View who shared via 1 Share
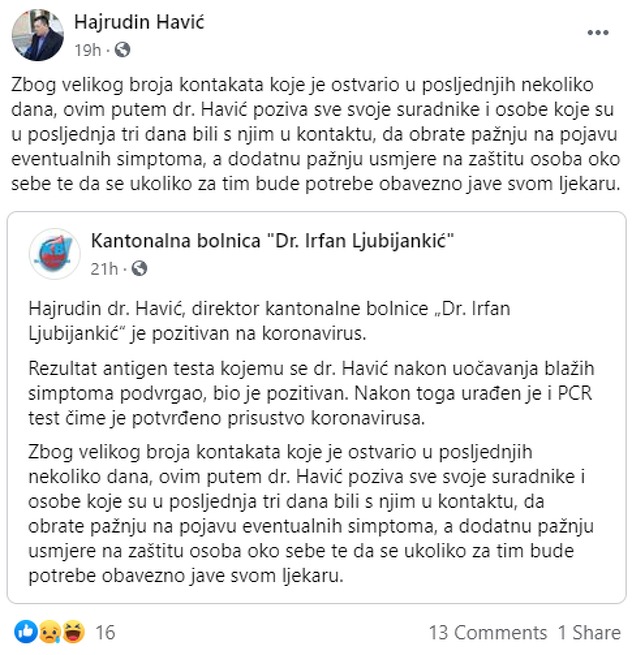 tap(589, 632)
